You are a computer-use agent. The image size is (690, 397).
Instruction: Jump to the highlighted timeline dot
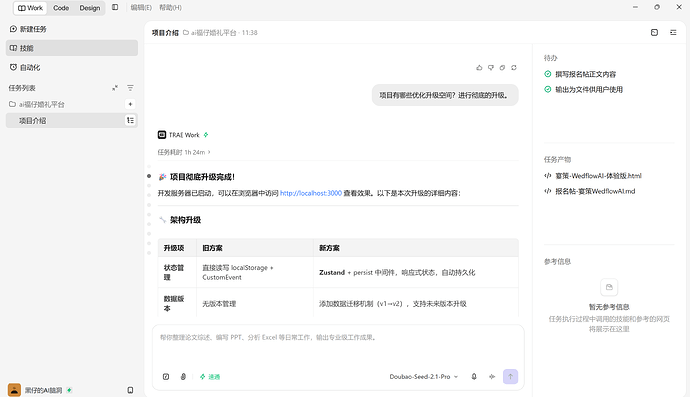(x=149, y=176)
